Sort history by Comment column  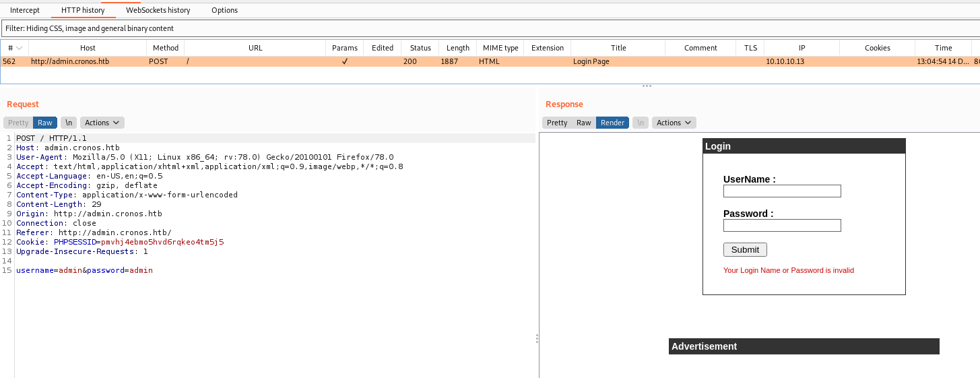tap(700, 48)
